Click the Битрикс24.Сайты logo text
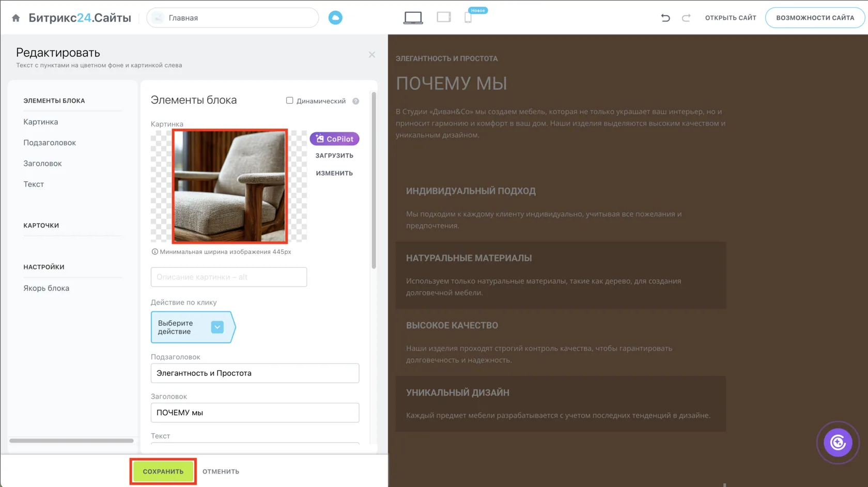This screenshot has width=868, height=487. tap(80, 18)
